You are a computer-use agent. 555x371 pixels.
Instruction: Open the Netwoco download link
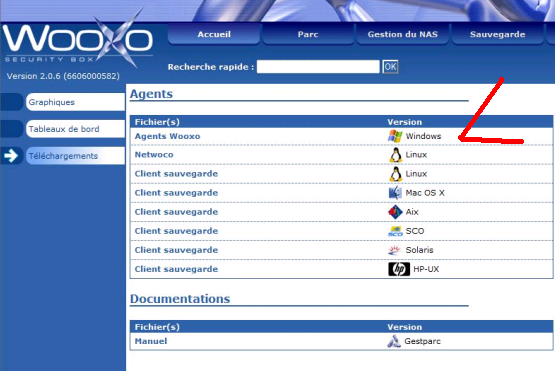point(154,155)
